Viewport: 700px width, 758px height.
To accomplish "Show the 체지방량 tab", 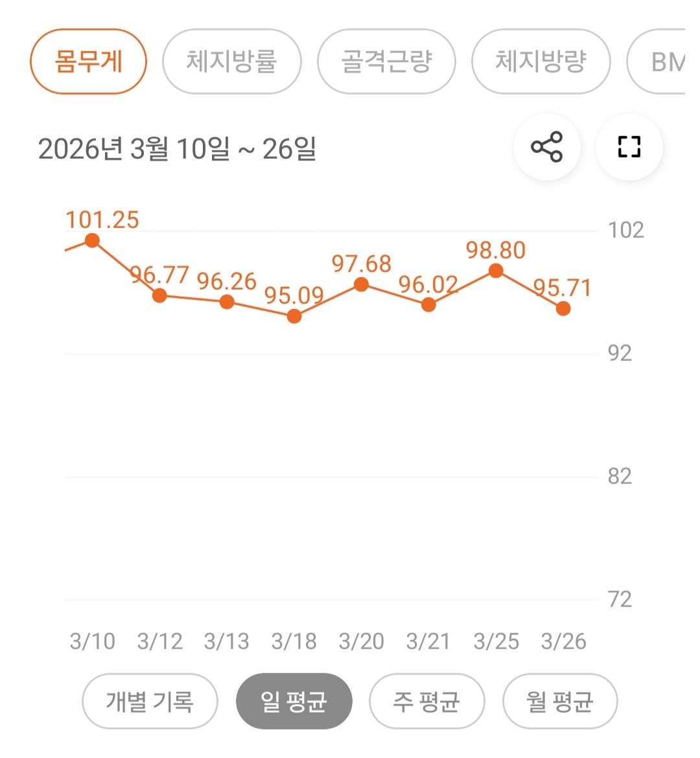I will point(541,62).
